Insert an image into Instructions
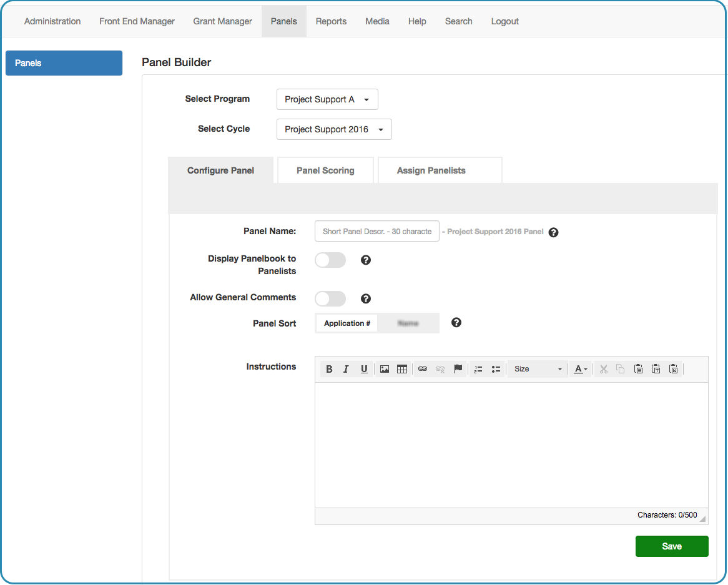728x585 pixels. click(385, 369)
